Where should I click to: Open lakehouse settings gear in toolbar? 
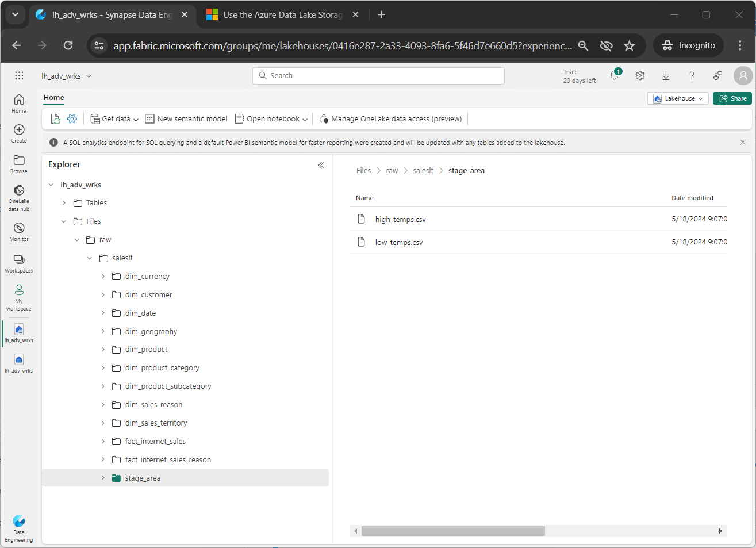click(x=72, y=118)
